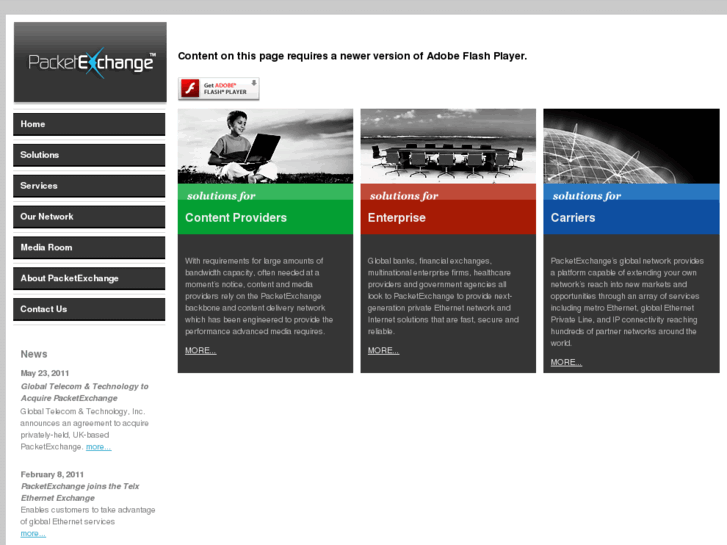The width and height of the screenshot is (727, 545).
Task: Open the Enterprise solutions heading
Action: coord(397,218)
